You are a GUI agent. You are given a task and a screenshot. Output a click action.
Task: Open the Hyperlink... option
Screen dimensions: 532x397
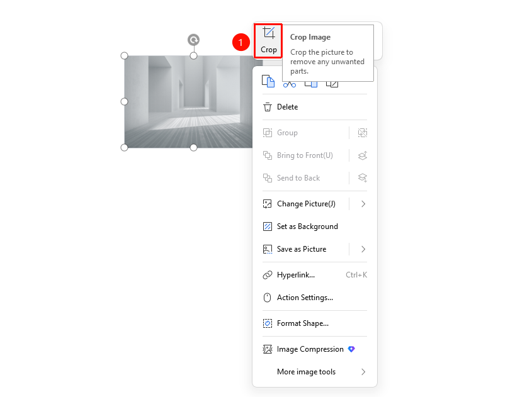(x=315, y=275)
